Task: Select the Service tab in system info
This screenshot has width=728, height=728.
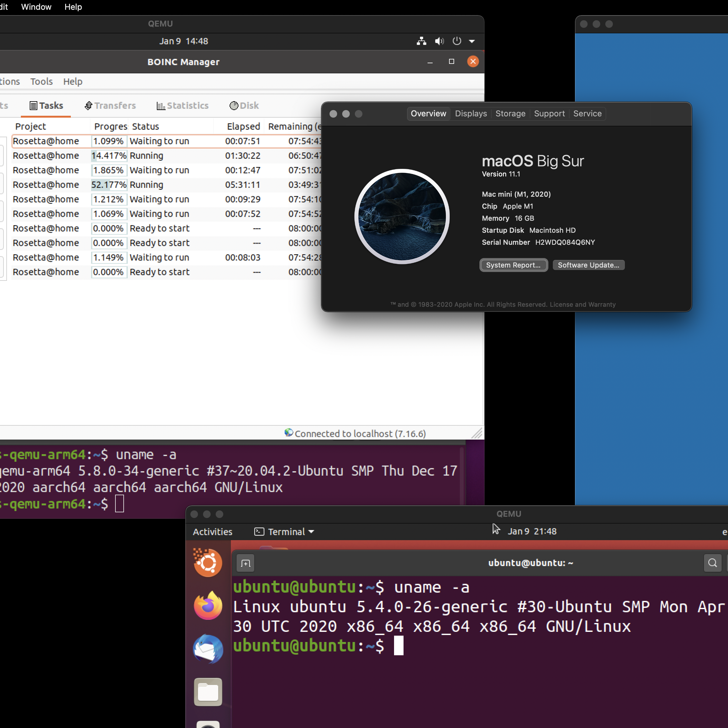Action: (588, 114)
